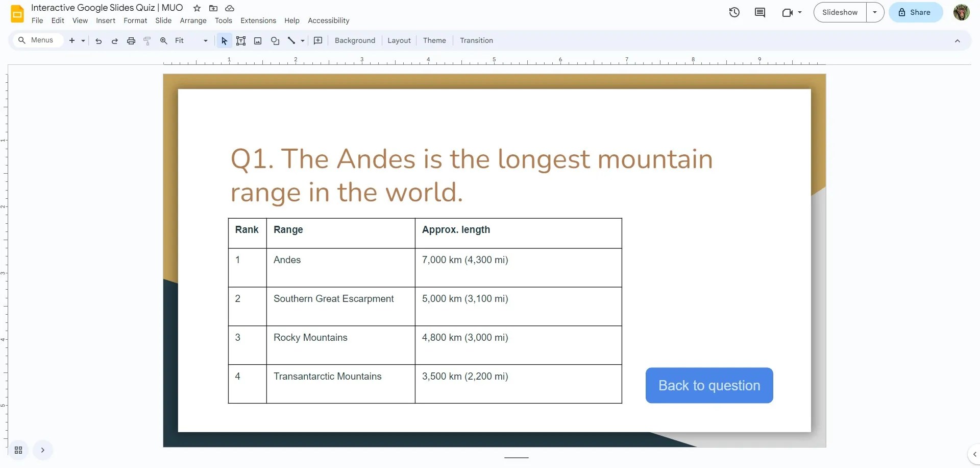Click the Share button

(915, 12)
